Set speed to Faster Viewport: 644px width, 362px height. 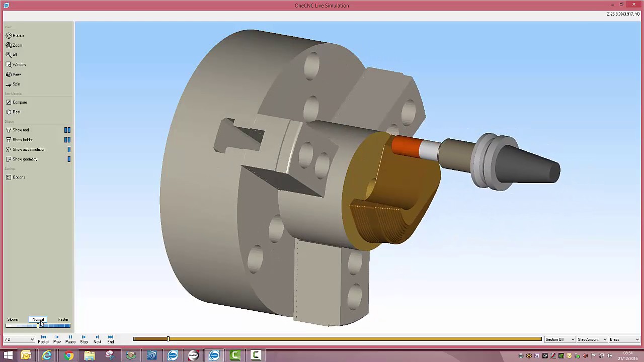coord(63,319)
